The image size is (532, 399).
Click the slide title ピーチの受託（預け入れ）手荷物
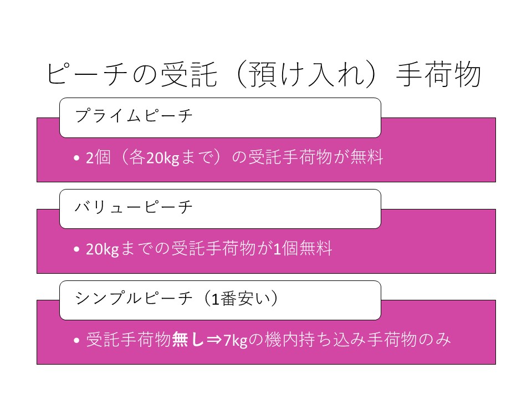click(x=264, y=75)
